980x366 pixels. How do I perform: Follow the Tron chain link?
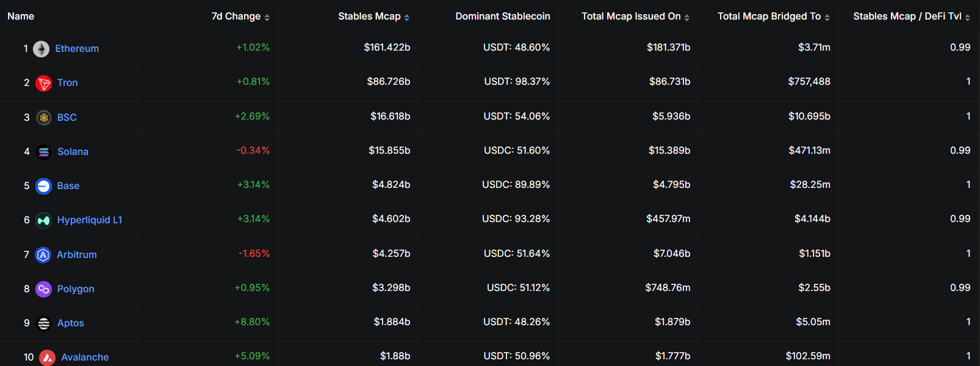[67, 82]
